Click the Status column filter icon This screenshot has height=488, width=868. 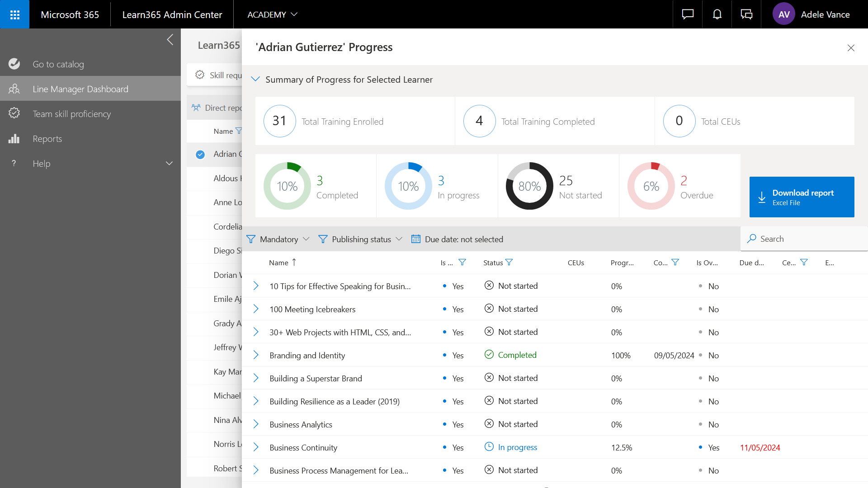click(x=509, y=263)
